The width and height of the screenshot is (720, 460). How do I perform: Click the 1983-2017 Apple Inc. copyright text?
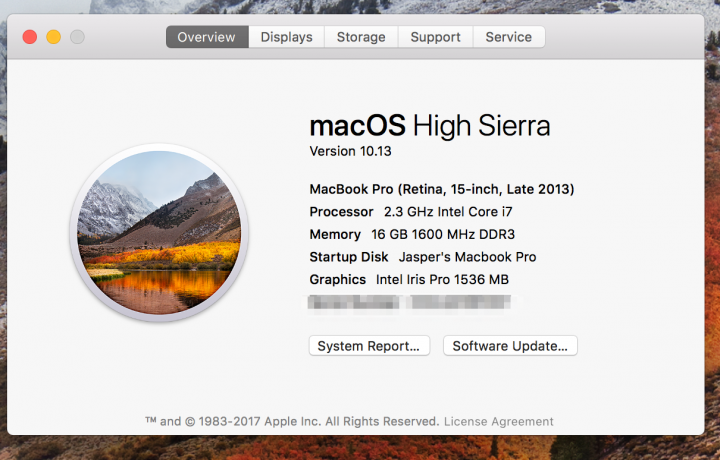[x=292, y=421]
